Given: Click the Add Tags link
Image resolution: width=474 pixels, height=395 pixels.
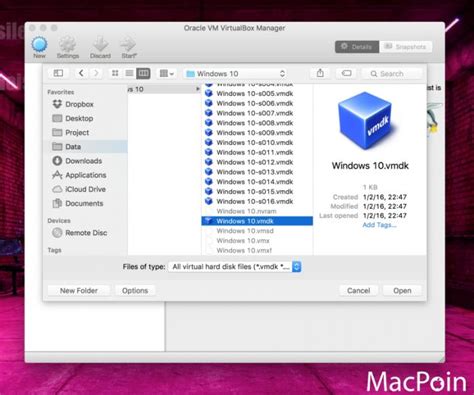Looking at the screenshot, I should click(x=379, y=225).
